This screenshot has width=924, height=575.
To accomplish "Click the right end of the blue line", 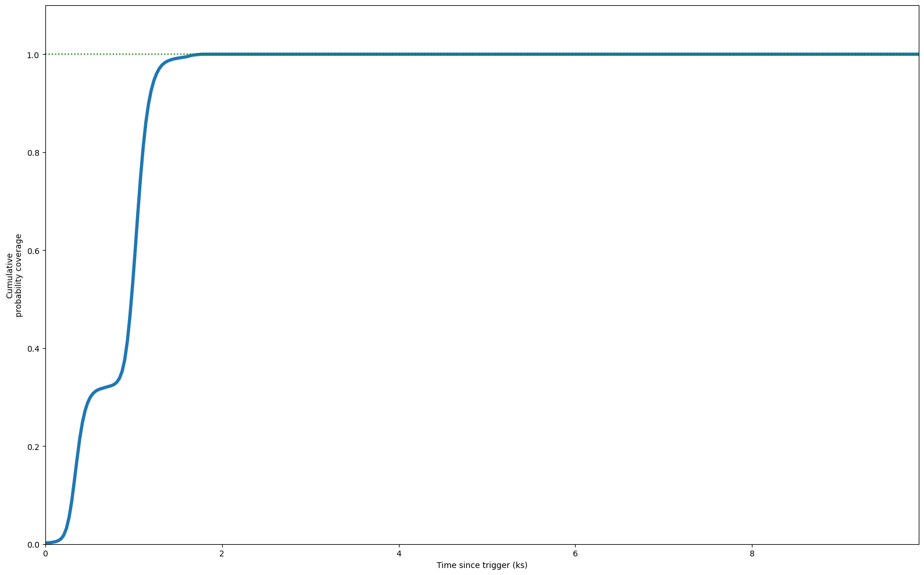I will [917, 54].
